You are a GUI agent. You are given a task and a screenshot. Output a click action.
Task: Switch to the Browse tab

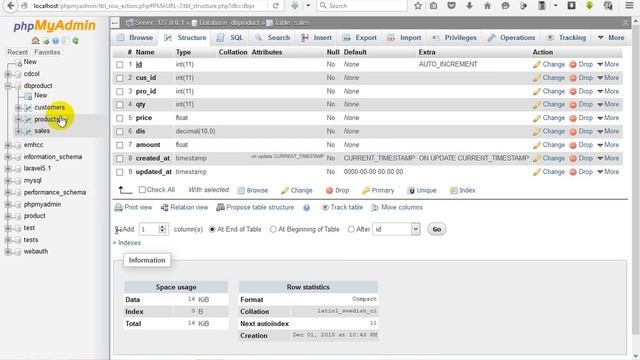(135, 38)
